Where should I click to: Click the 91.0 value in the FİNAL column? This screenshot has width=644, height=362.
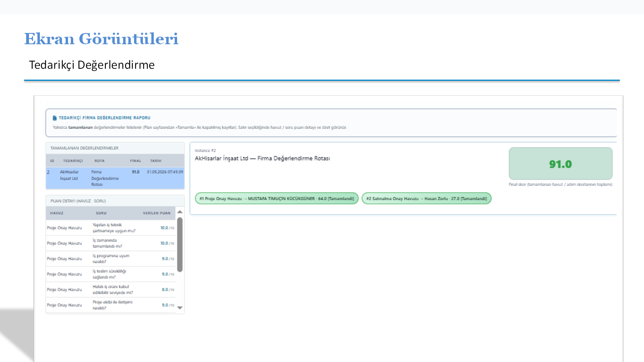136,172
